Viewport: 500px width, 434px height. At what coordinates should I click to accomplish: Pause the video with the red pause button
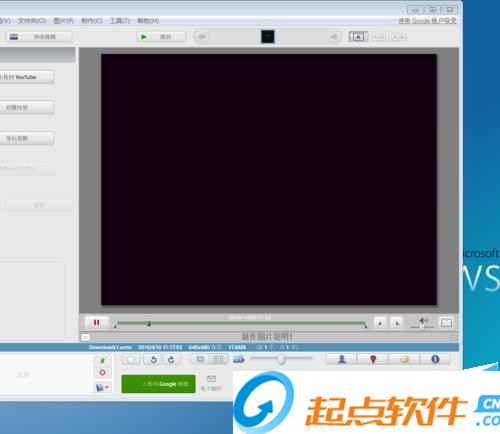[x=96, y=322]
